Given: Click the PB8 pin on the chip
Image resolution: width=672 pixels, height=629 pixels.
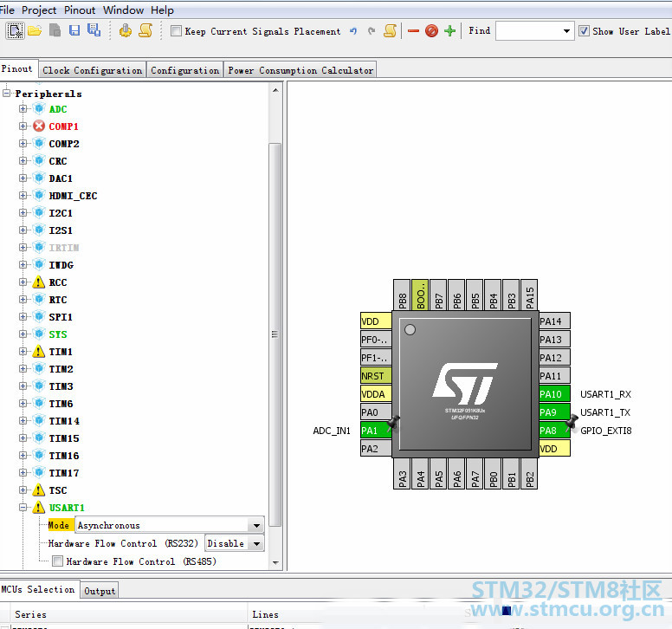Looking at the screenshot, I should point(402,295).
